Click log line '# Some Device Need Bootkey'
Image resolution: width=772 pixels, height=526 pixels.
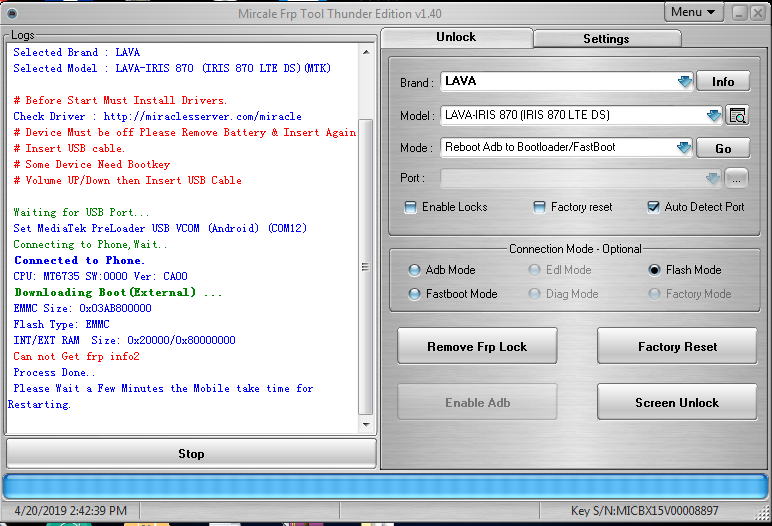point(92,164)
